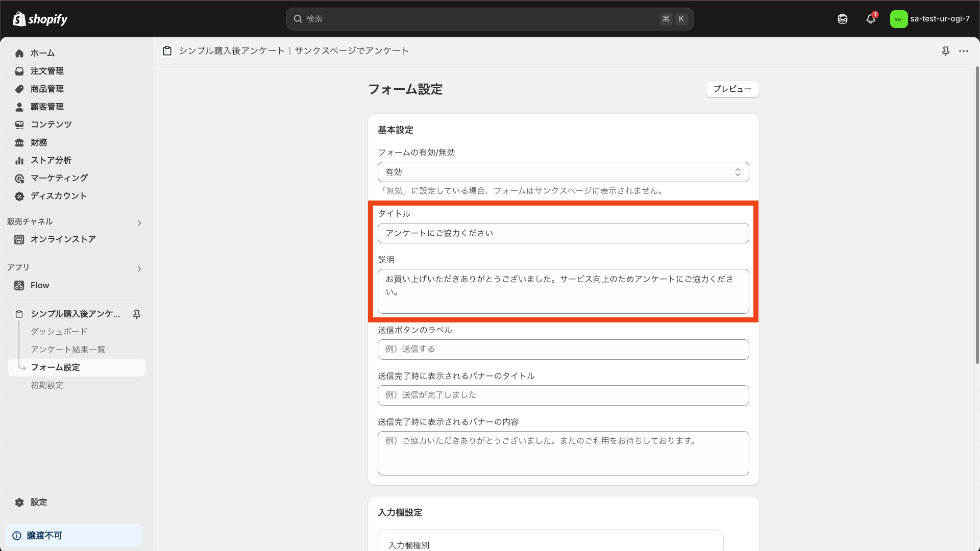Switch to 初期設定 in the app navigation
The width and height of the screenshot is (980, 551).
point(47,385)
